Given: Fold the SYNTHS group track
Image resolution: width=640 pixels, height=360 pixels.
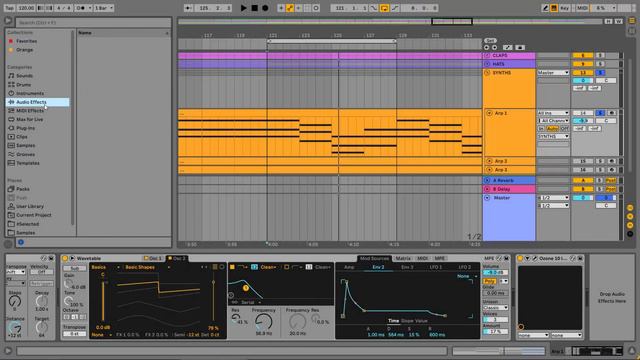Looking at the screenshot, I should [x=487, y=73].
